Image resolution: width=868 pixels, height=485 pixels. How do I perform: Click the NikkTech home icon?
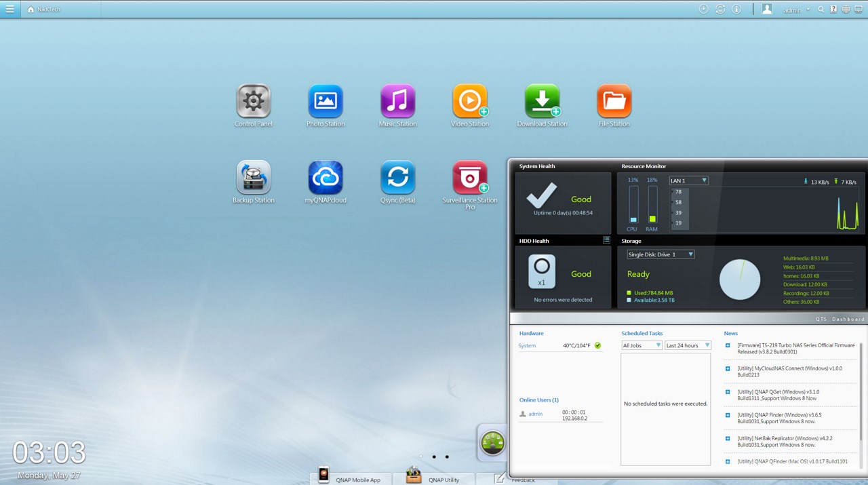(31, 9)
